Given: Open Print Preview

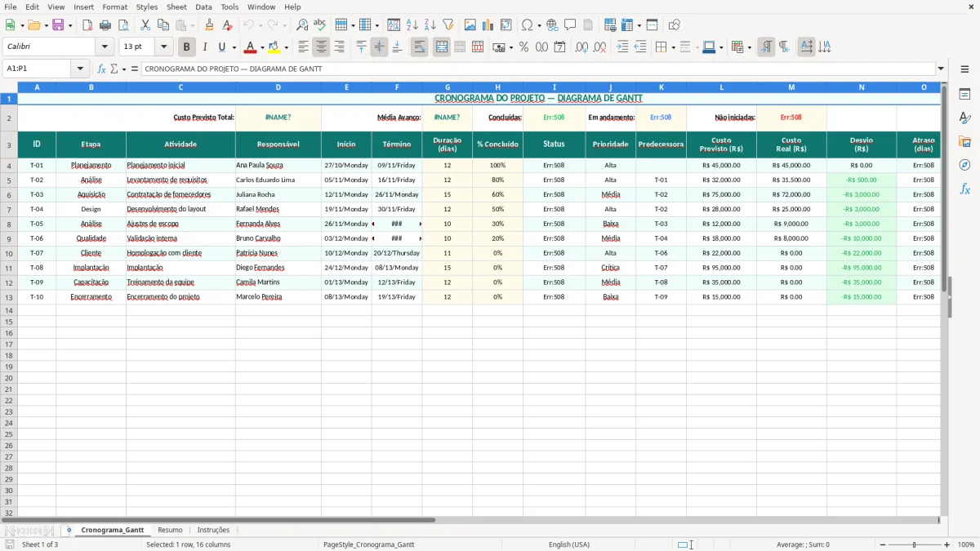Looking at the screenshot, I should click(x=123, y=25).
